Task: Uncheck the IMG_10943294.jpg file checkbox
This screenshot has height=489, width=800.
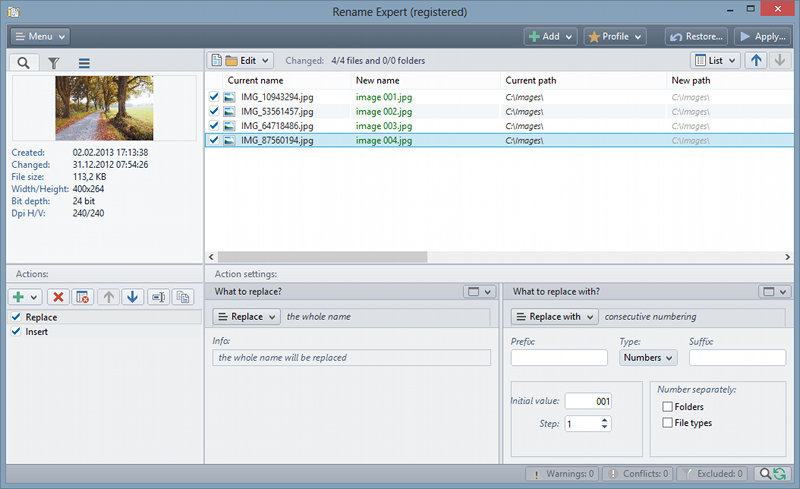Action: coord(214,97)
